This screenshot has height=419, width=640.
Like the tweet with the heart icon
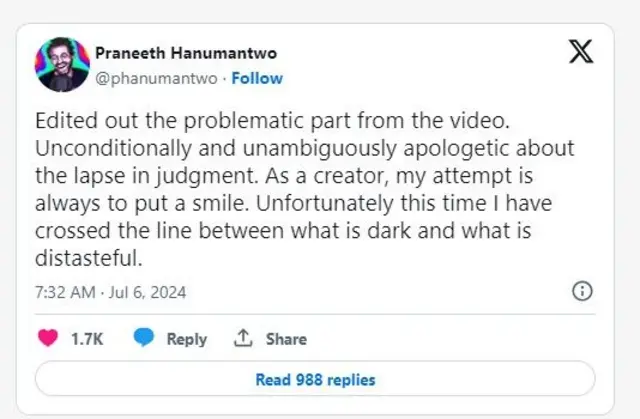point(48,339)
